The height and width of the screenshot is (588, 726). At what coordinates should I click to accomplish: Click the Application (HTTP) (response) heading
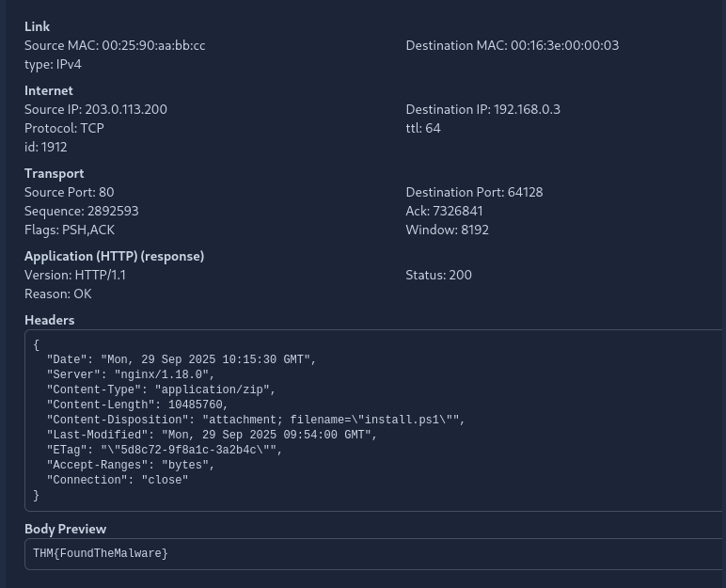pos(114,256)
